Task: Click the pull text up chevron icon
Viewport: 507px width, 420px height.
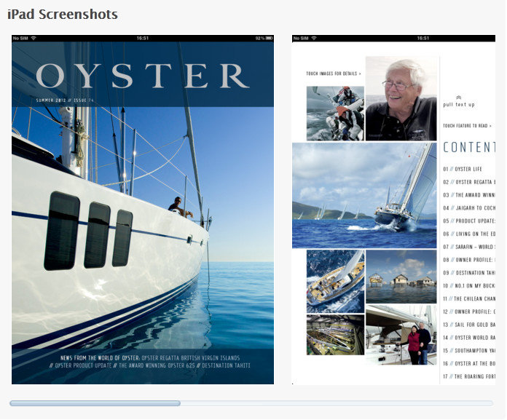Action: click(458, 97)
